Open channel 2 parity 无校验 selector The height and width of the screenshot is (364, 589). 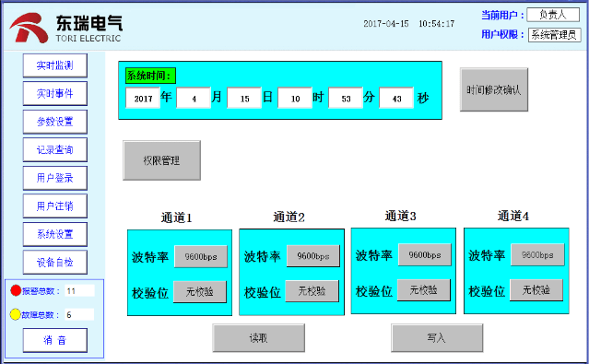[312, 291]
